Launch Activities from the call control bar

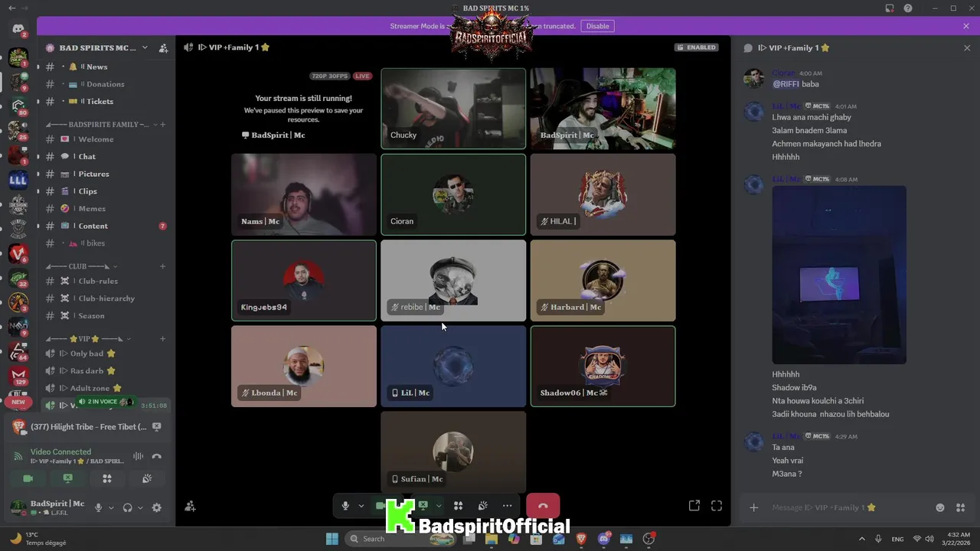pos(458,506)
